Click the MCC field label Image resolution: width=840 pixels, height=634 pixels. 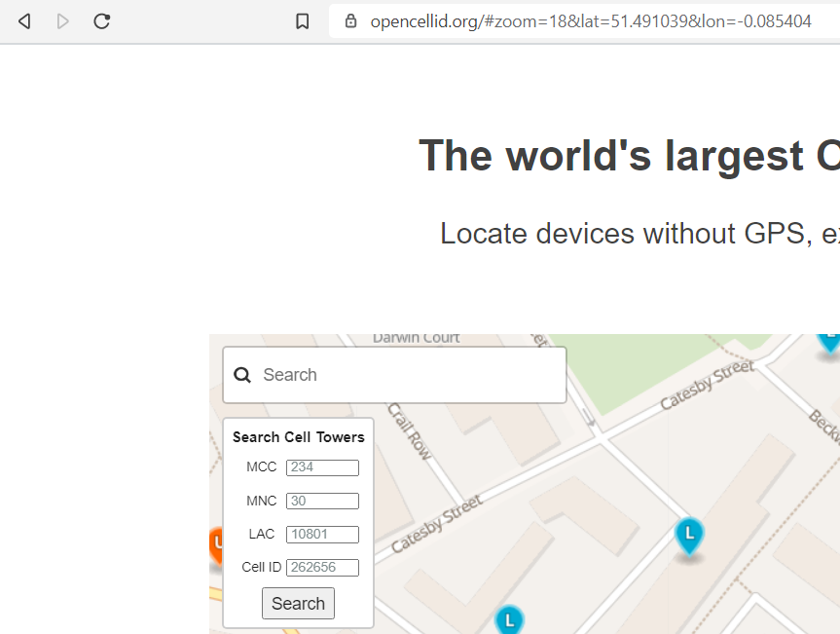(x=262, y=466)
